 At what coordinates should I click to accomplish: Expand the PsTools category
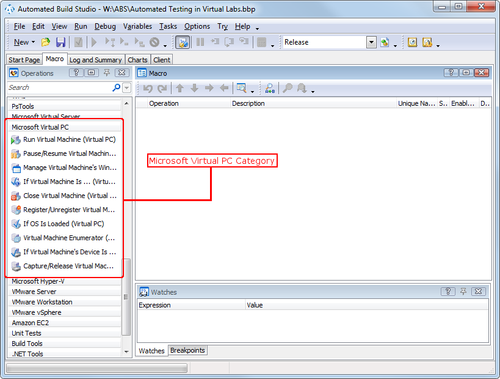64,106
